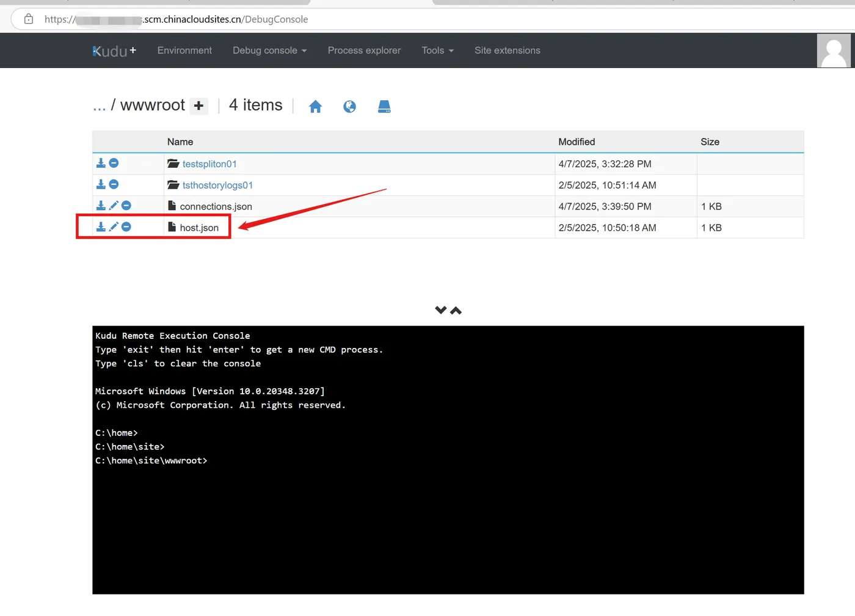Click inside the Kudu remote execution console
Screen dimensions: 855x616
coord(448,460)
